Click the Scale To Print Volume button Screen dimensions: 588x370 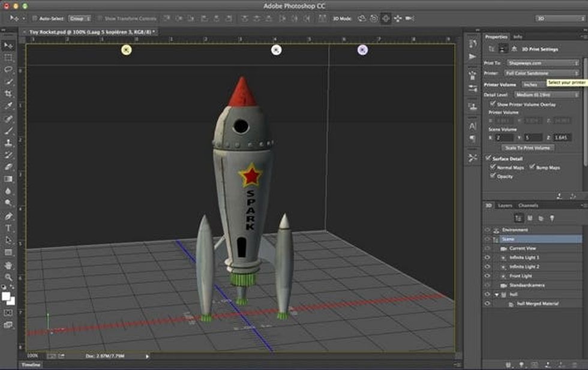tap(527, 148)
